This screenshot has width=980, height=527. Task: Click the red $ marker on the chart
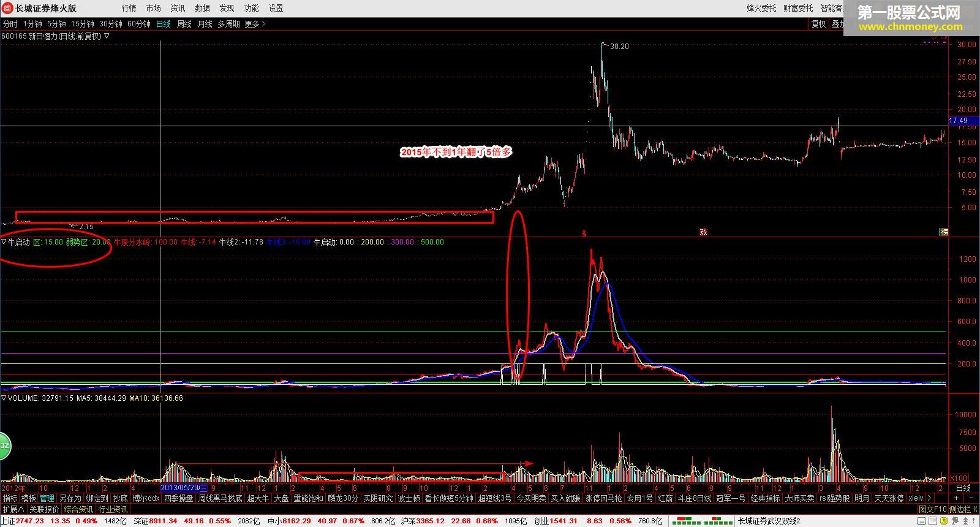[584, 233]
